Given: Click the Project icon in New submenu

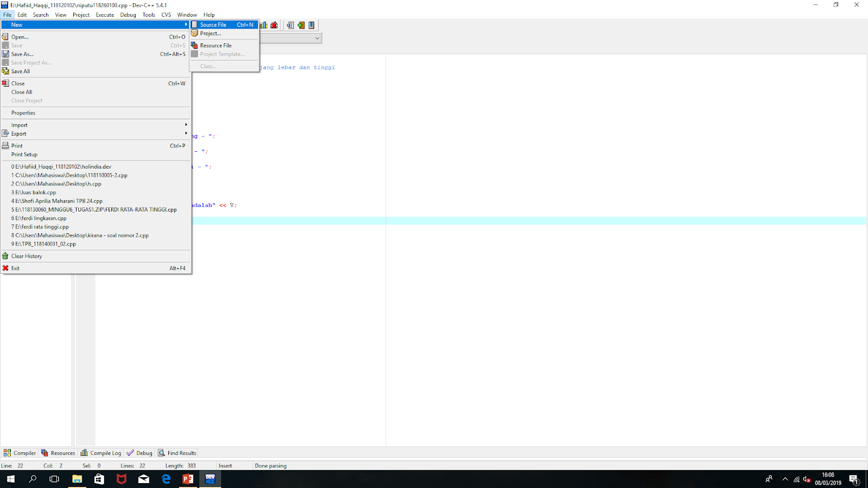Looking at the screenshot, I should point(195,33).
